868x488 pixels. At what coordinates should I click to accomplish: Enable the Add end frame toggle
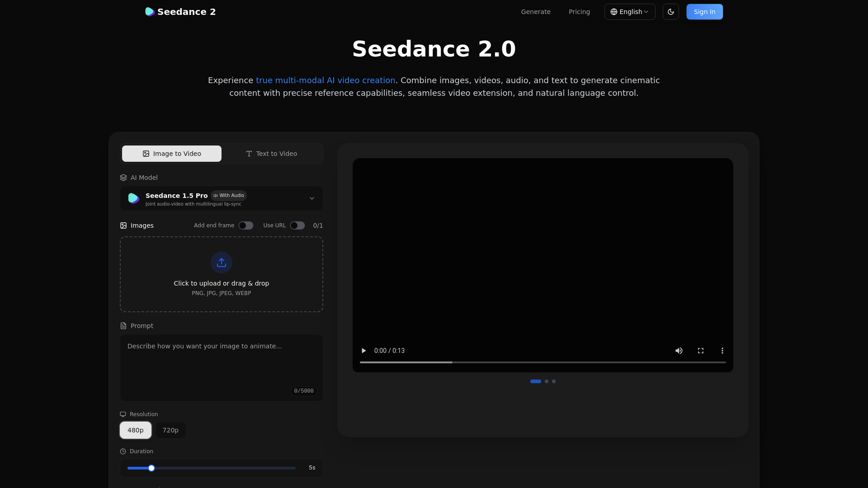coord(246,225)
